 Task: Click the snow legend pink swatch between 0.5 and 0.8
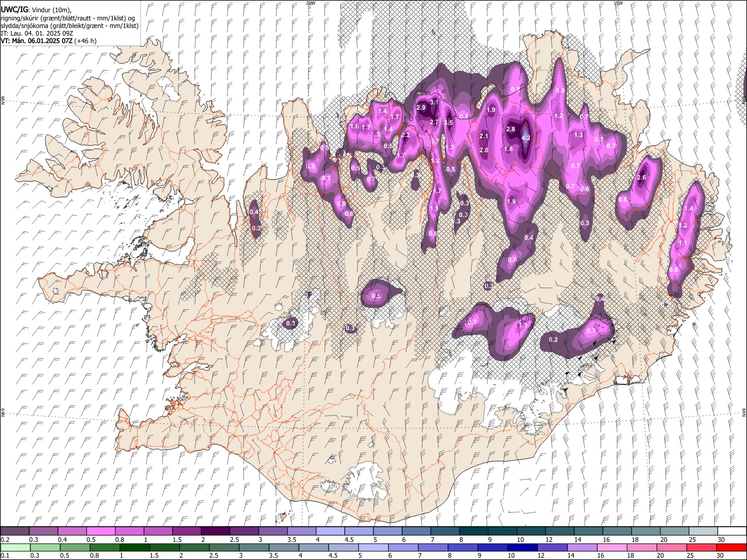click(100, 531)
